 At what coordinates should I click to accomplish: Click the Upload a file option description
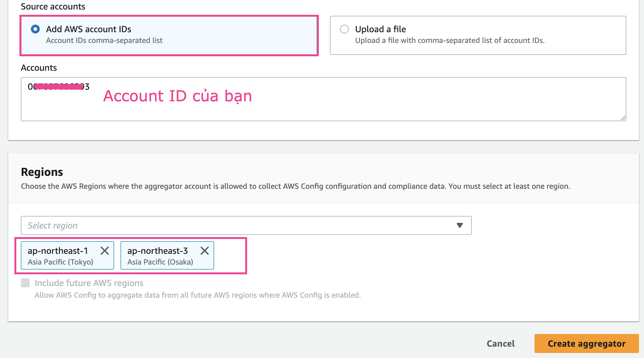(x=449, y=40)
